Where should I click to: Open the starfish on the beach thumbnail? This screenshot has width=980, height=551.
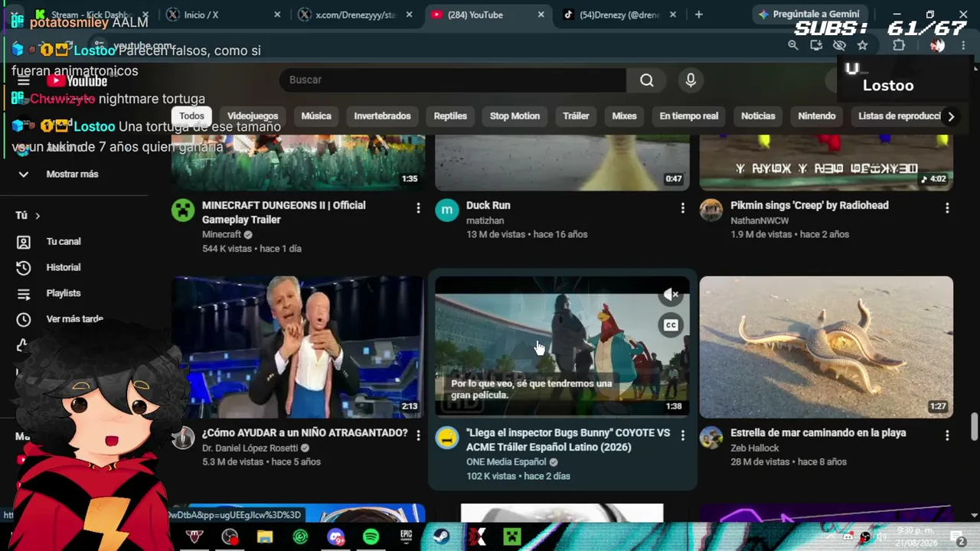(x=826, y=347)
